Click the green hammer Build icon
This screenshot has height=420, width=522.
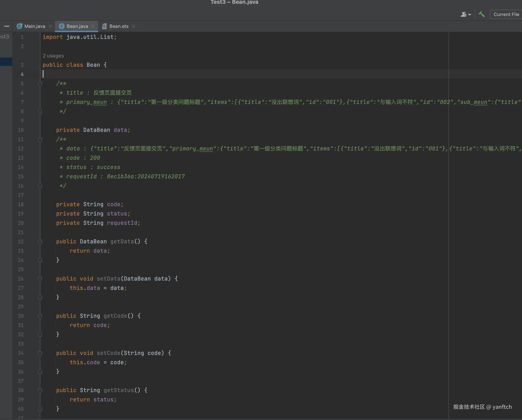pos(481,15)
